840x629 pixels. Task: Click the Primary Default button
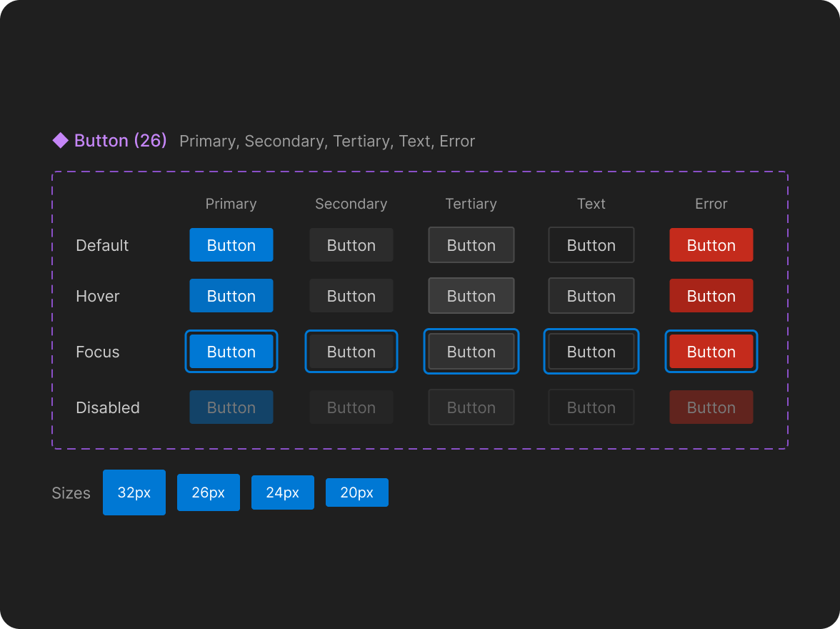(x=231, y=245)
